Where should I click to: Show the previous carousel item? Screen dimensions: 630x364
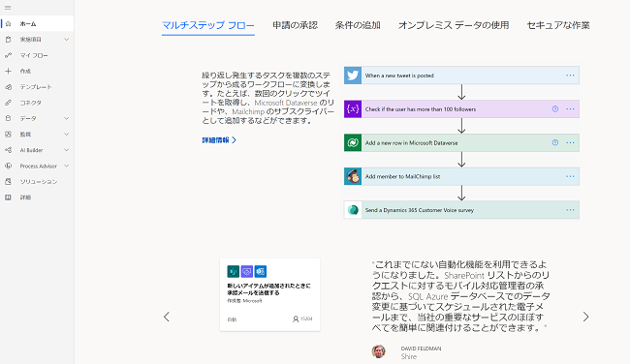pyautogui.click(x=167, y=317)
